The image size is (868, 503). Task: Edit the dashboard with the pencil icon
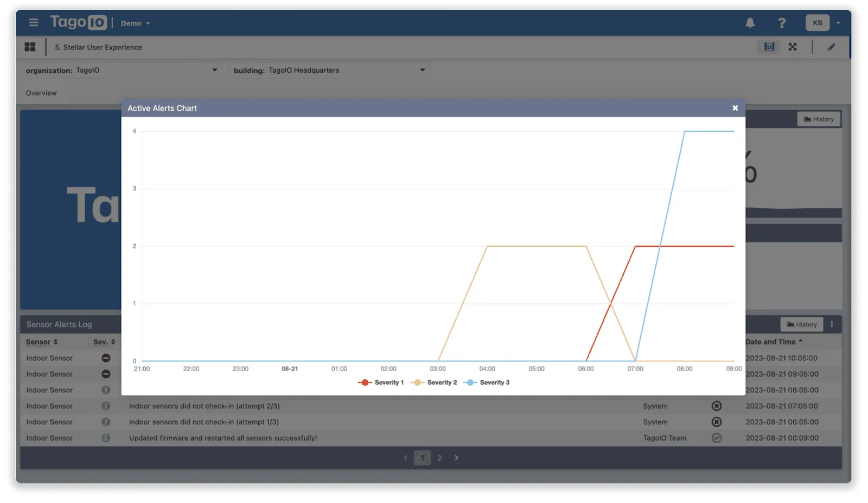832,47
